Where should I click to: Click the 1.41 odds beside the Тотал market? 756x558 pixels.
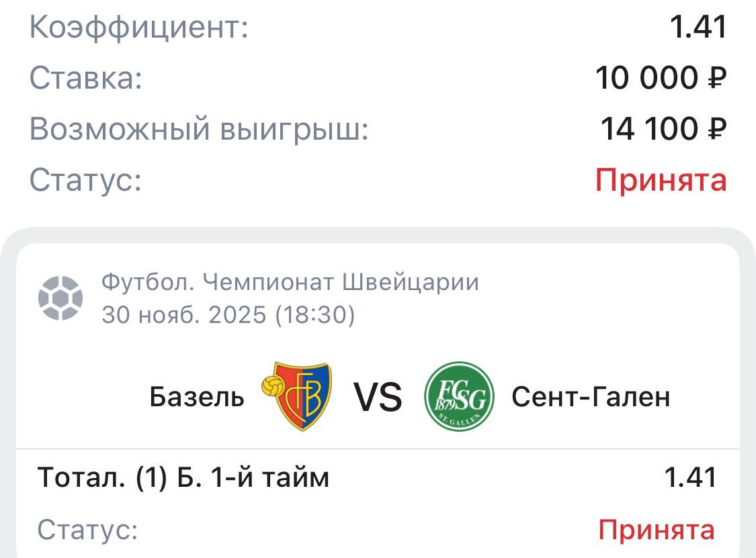click(690, 478)
